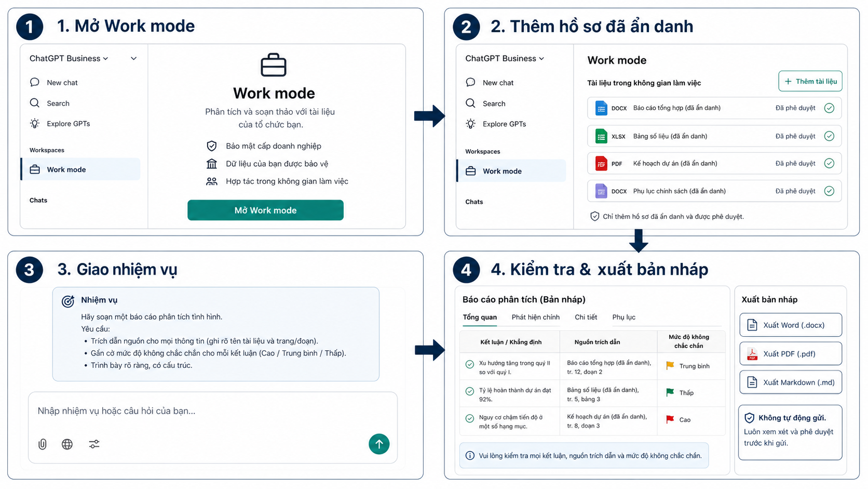The width and height of the screenshot is (868, 489).
Task: Toggle checkmark beside Xu hướng tăng trong quý II
Action: tap(470, 364)
